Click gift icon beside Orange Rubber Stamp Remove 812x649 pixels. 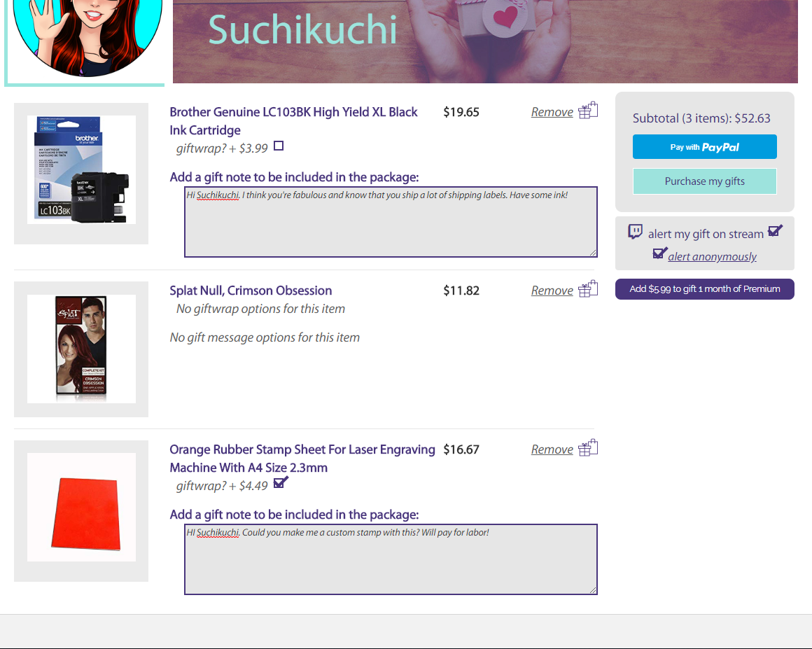pos(588,448)
